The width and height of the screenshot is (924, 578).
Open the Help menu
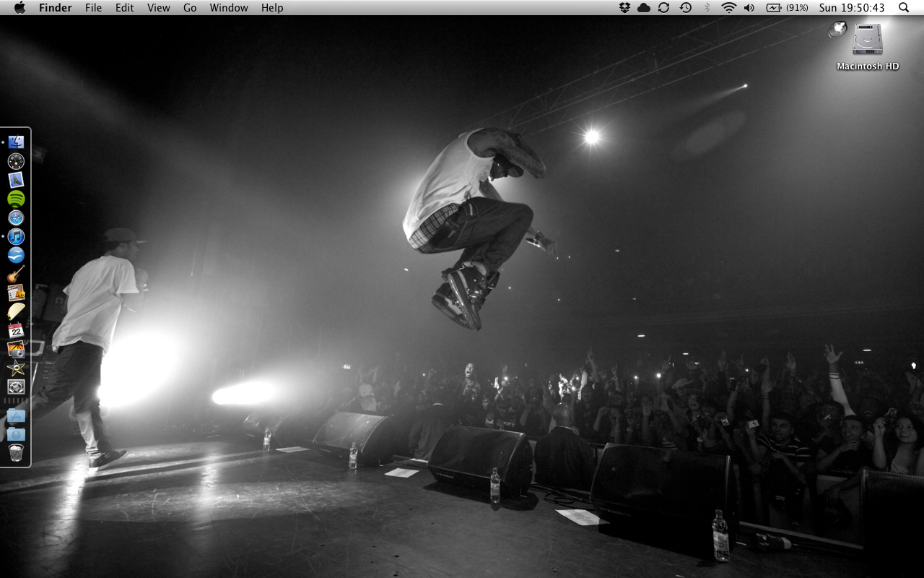tap(272, 7)
